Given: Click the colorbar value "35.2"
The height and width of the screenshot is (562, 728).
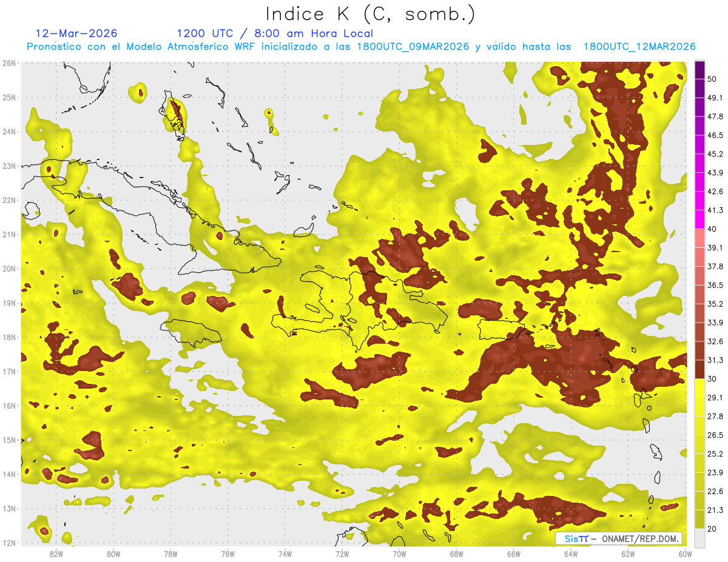Looking at the screenshot, I should point(715,304).
